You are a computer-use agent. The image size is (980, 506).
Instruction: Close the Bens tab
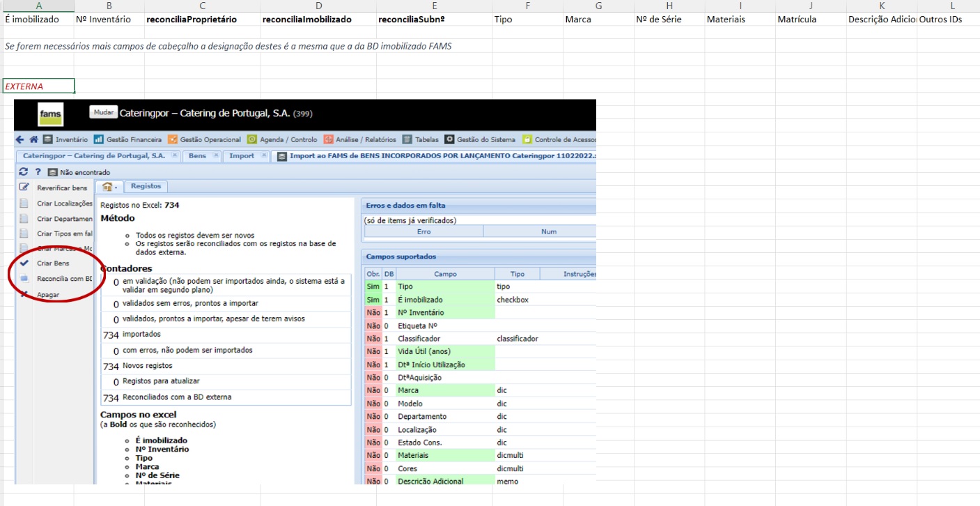(216, 156)
